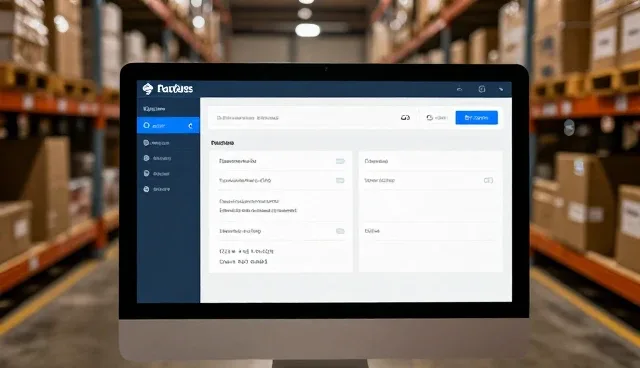Open the square icon in the top header
Screen dimensions: 640x368
(482, 89)
